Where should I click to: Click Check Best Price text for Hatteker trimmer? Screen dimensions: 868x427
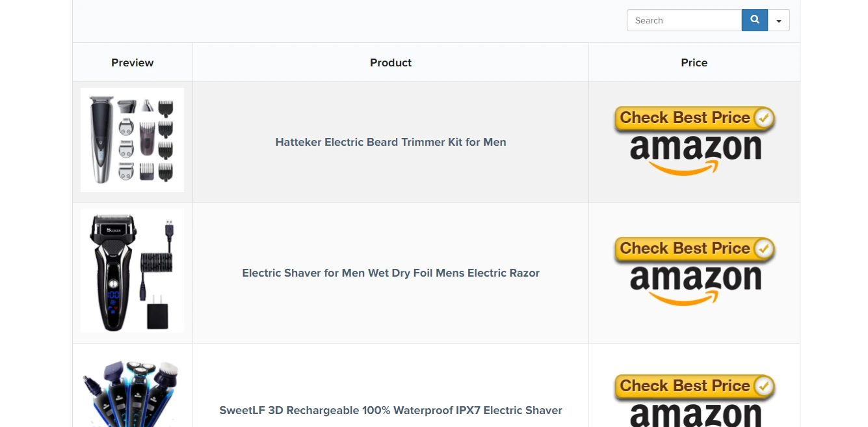[x=684, y=118]
